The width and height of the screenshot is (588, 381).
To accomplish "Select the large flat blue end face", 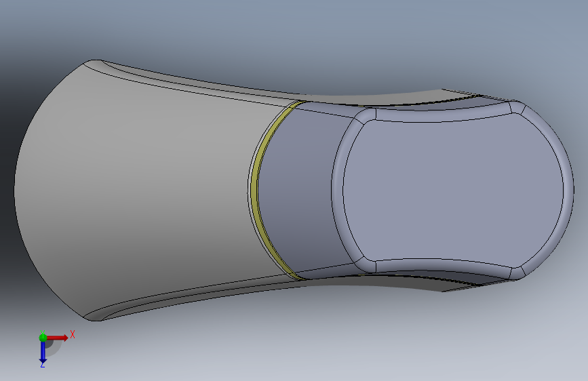I will 453,190.
